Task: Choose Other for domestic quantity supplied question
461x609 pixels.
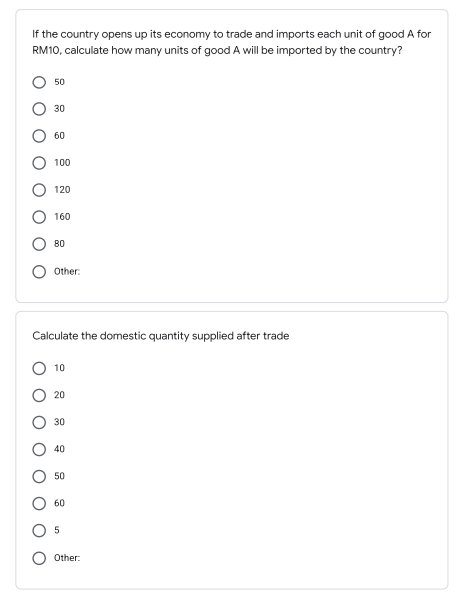Action: point(39,558)
